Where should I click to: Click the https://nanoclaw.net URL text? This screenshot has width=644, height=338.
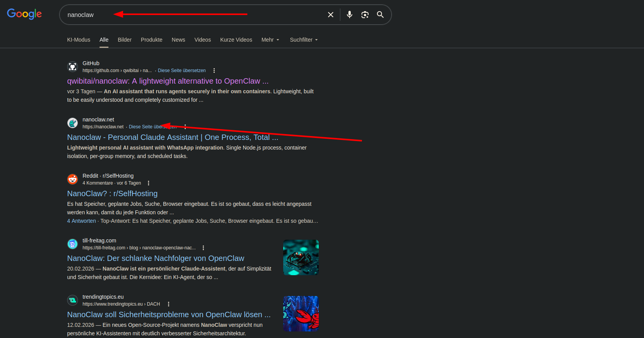[103, 127]
